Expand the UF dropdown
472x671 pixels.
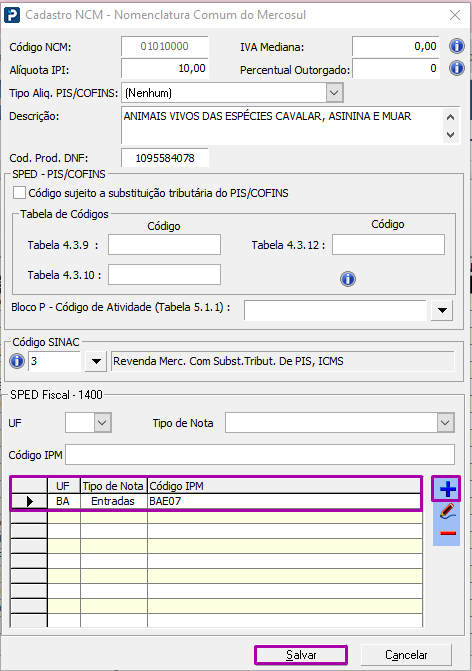pyautogui.click(x=102, y=423)
